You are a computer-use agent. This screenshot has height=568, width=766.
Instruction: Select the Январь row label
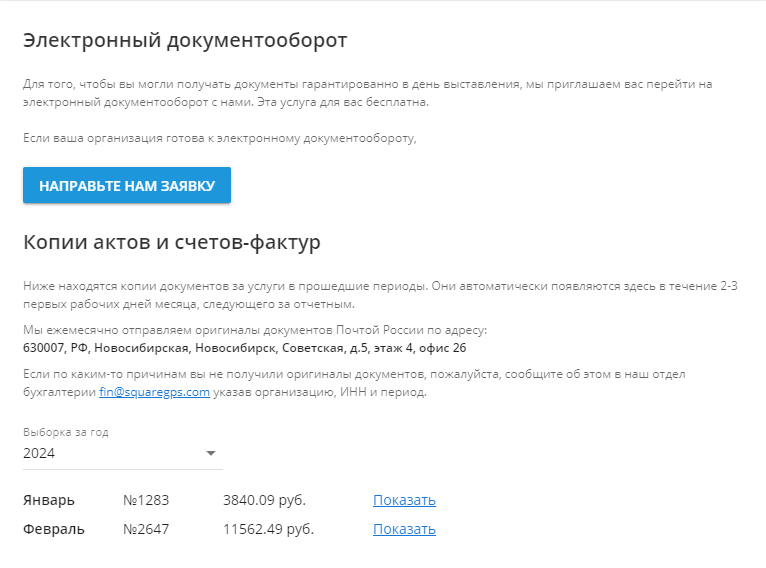49,500
